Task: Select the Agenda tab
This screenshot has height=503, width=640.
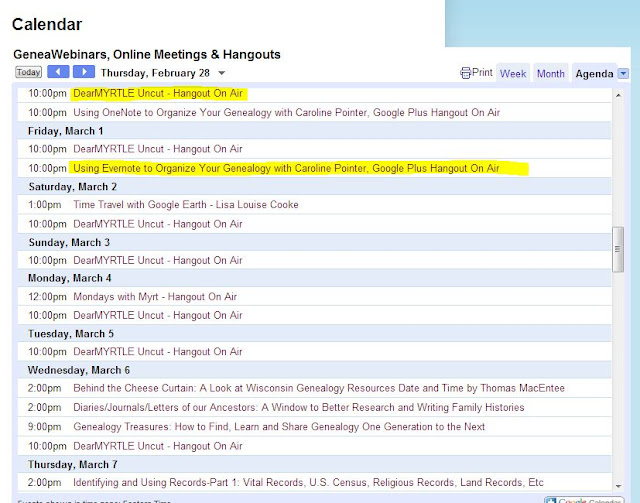Action: coord(594,73)
